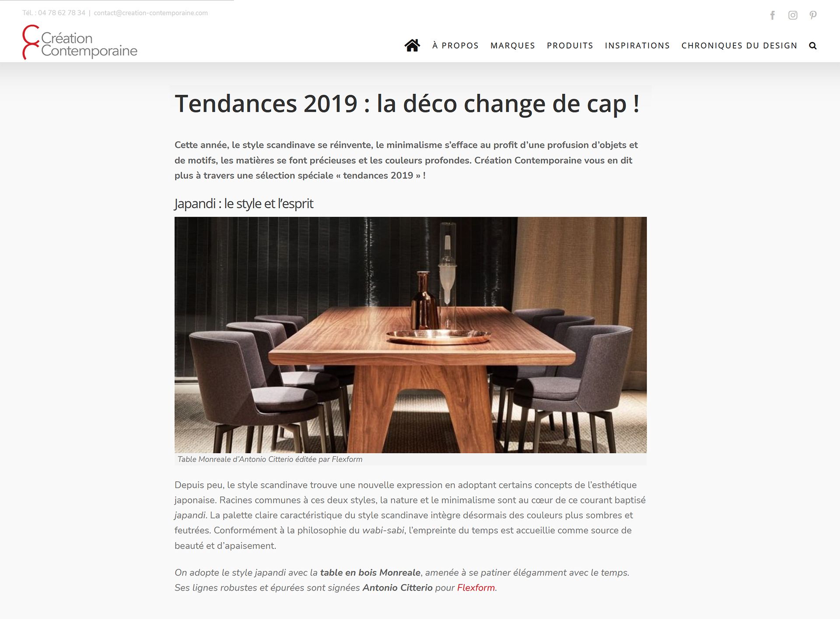Follow the red Flexform link
The image size is (840, 619).
pyautogui.click(x=476, y=588)
